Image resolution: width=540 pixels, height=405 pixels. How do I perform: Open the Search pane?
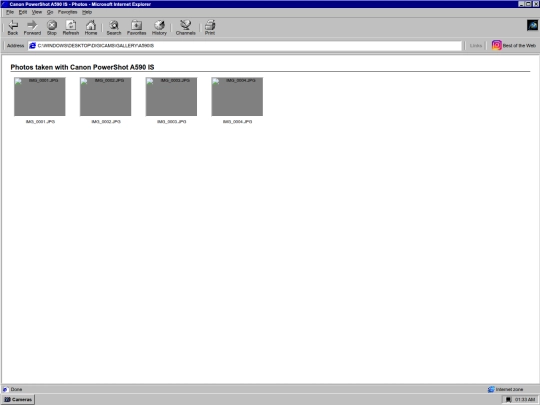pos(114,28)
